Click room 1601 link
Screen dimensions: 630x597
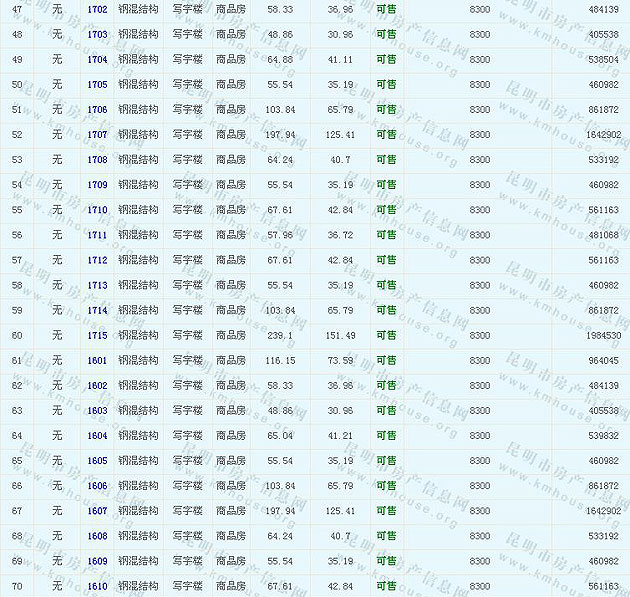click(97, 360)
